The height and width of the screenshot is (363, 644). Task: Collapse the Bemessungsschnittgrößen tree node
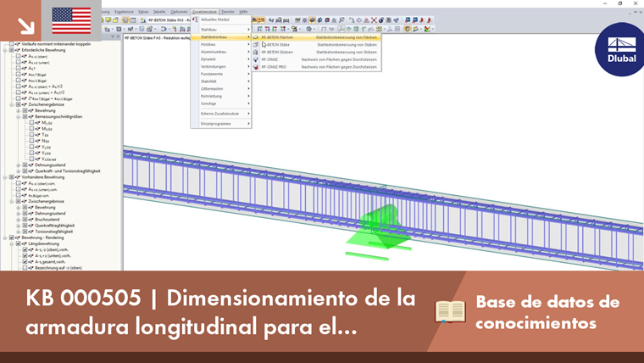point(18,117)
